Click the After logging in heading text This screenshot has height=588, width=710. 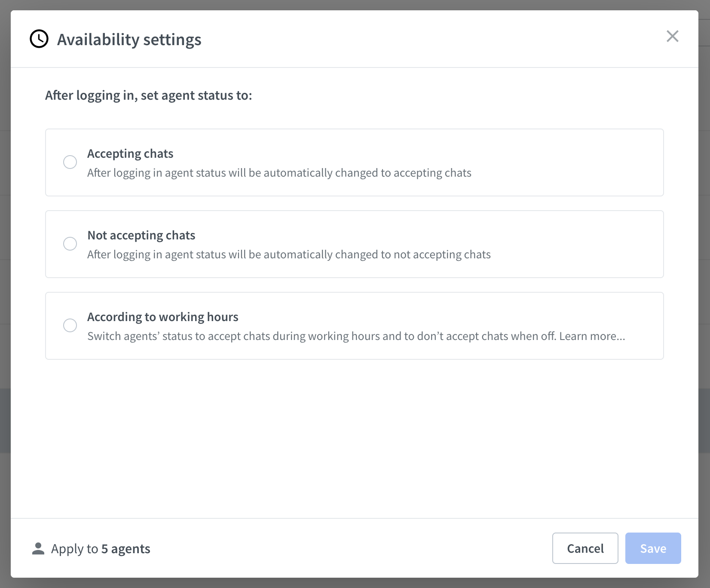148,95
